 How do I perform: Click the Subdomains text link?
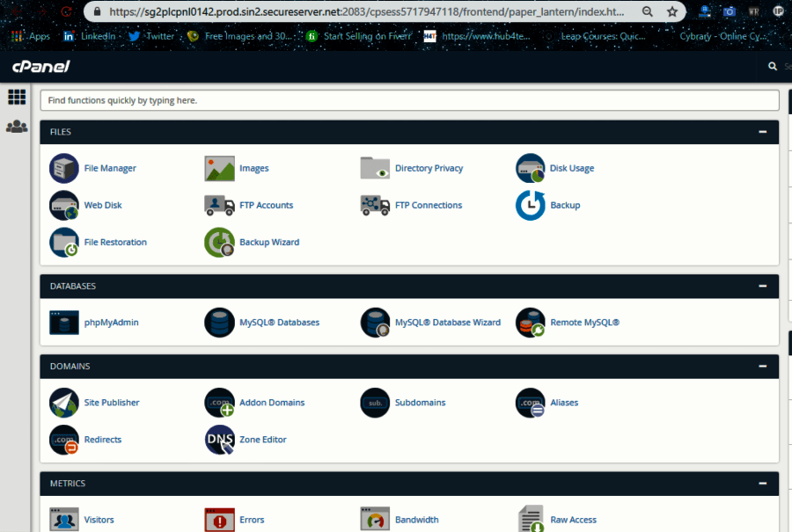pyautogui.click(x=421, y=403)
